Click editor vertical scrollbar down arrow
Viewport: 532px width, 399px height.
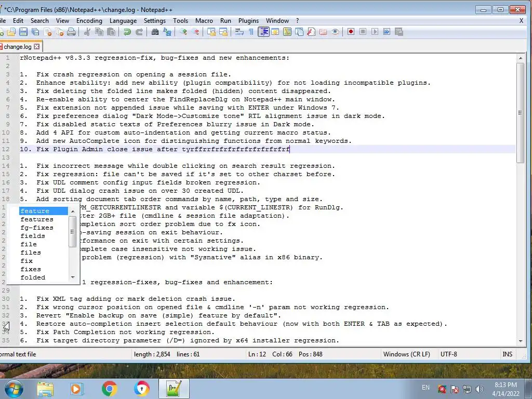click(521, 341)
